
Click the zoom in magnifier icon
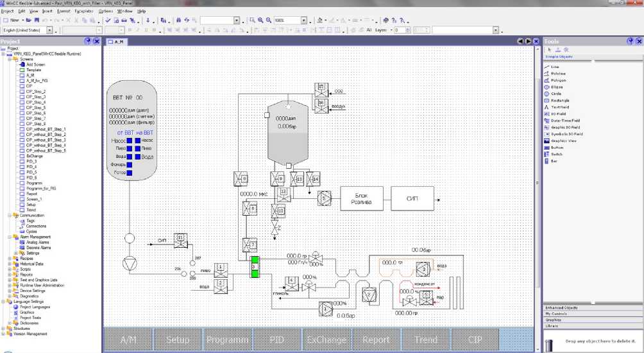(x=260, y=21)
